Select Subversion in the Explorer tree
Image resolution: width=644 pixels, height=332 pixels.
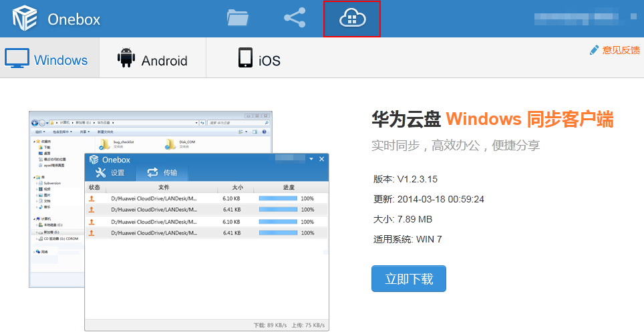pyautogui.click(x=49, y=183)
